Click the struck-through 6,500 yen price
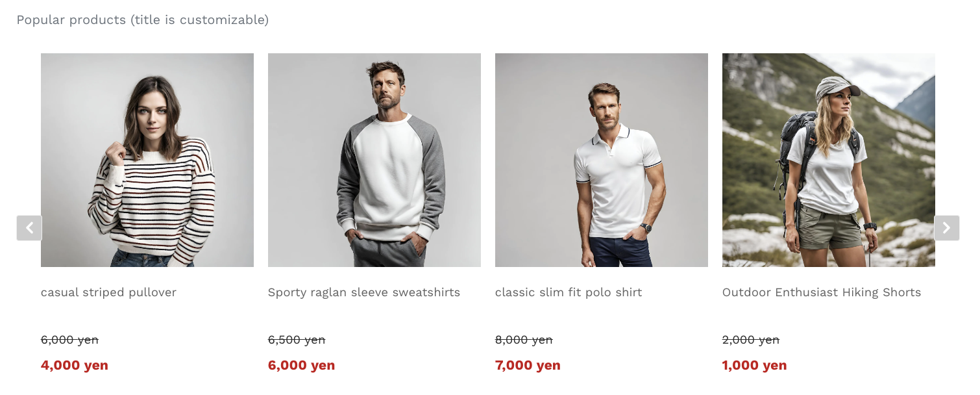 click(x=297, y=340)
